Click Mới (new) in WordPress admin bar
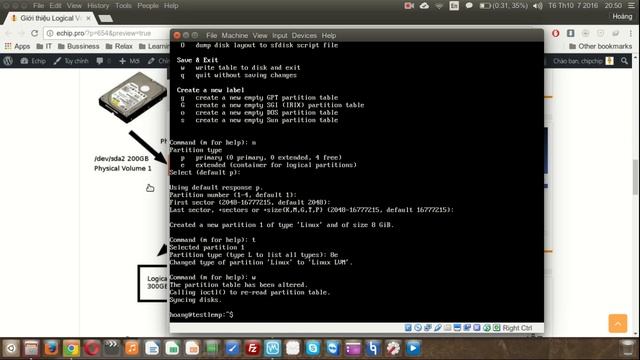 click(129, 61)
